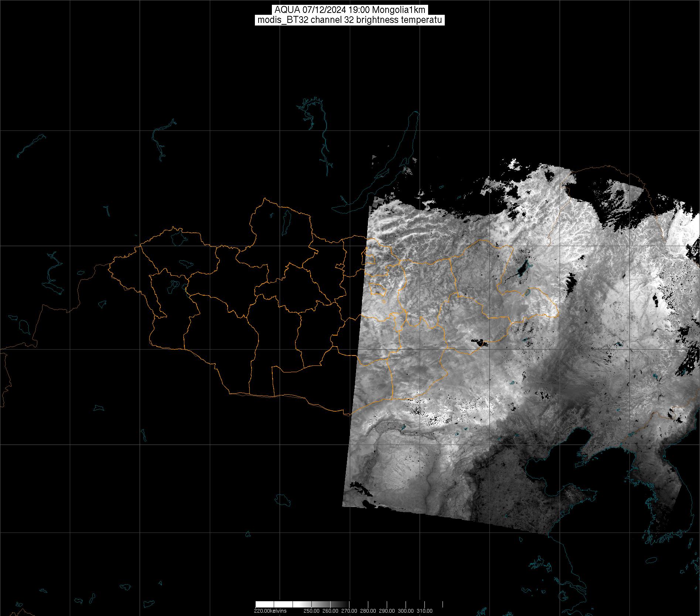The width and height of the screenshot is (700, 616).
Task: Click the "310.00" color bar label
Action: [424, 611]
